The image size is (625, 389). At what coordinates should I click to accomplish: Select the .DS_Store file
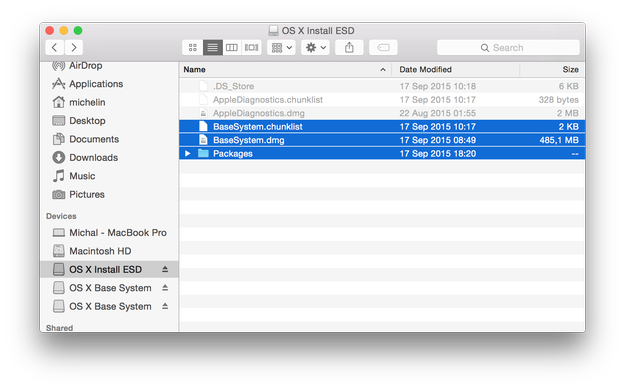(x=382, y=86)
